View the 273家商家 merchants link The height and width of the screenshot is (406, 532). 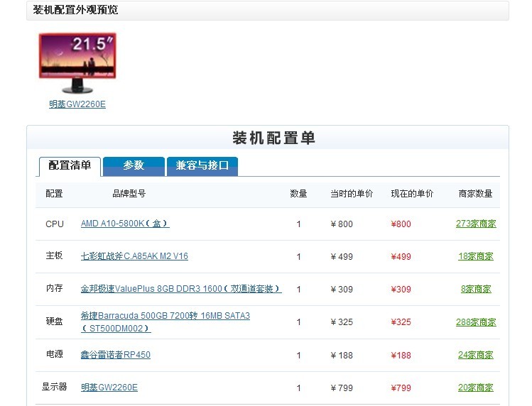(x=476, y=224)
